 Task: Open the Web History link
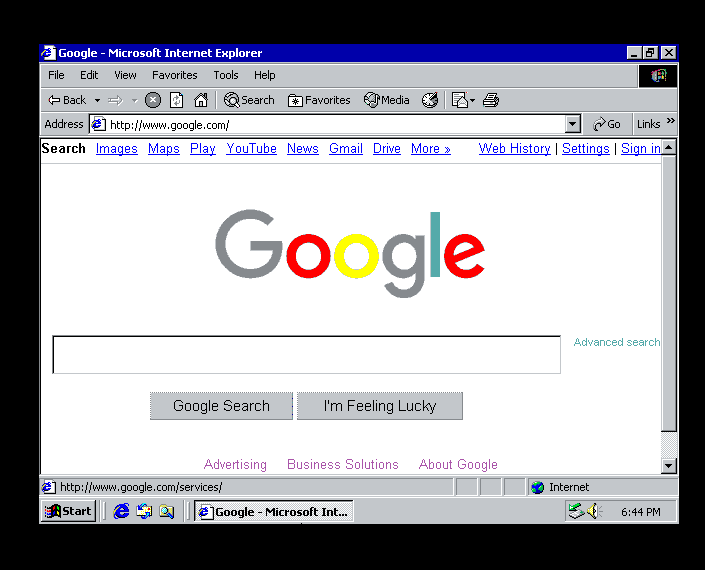click(514, 148)
